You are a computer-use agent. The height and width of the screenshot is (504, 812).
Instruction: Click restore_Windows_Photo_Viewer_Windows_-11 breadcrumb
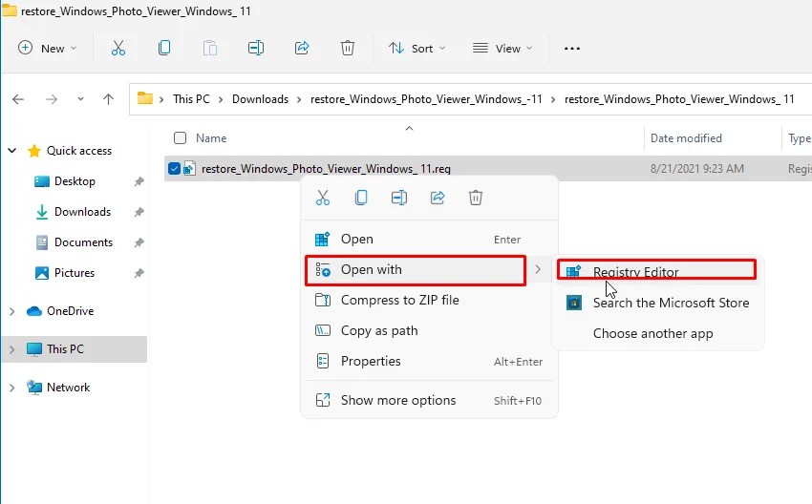click(x=426, y=99)
